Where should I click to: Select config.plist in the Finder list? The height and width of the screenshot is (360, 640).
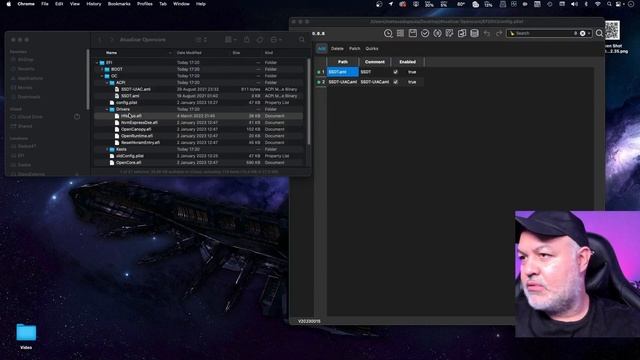[x=127, y=103]
